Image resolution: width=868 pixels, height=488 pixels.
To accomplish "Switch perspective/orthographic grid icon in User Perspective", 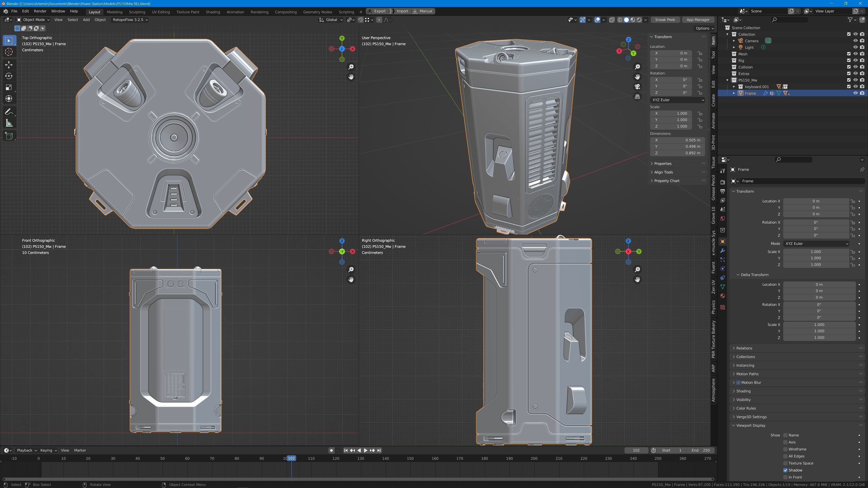I will click(637, 97).
